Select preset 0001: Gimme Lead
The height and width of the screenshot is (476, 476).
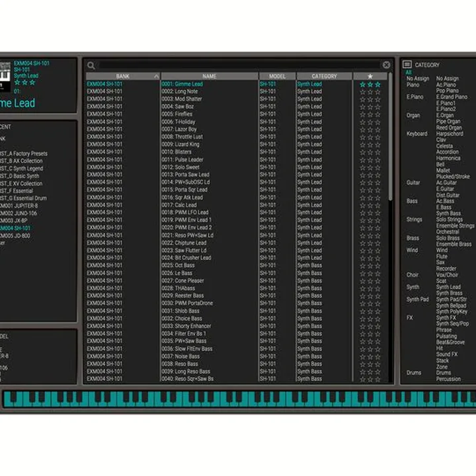coord(182,84)
